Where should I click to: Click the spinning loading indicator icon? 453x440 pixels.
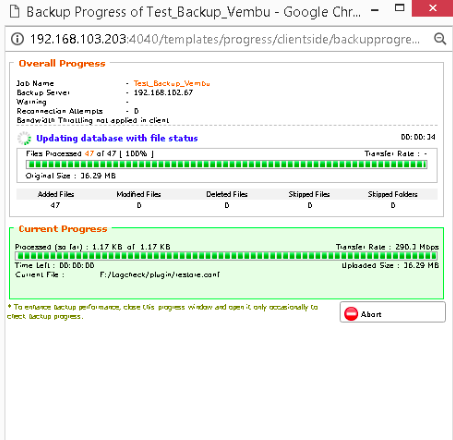(x=24, y=138)
